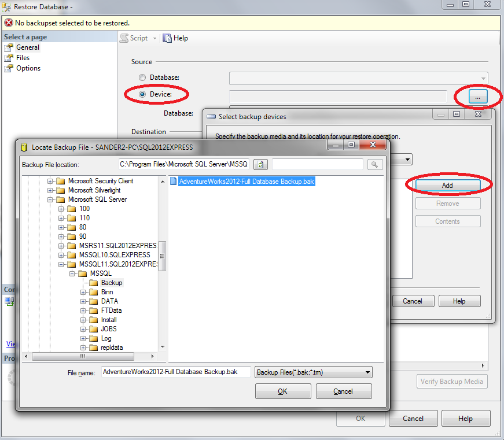Expand the 110 folder node
This screenshot has width=504, height=440.
[62, 218]
